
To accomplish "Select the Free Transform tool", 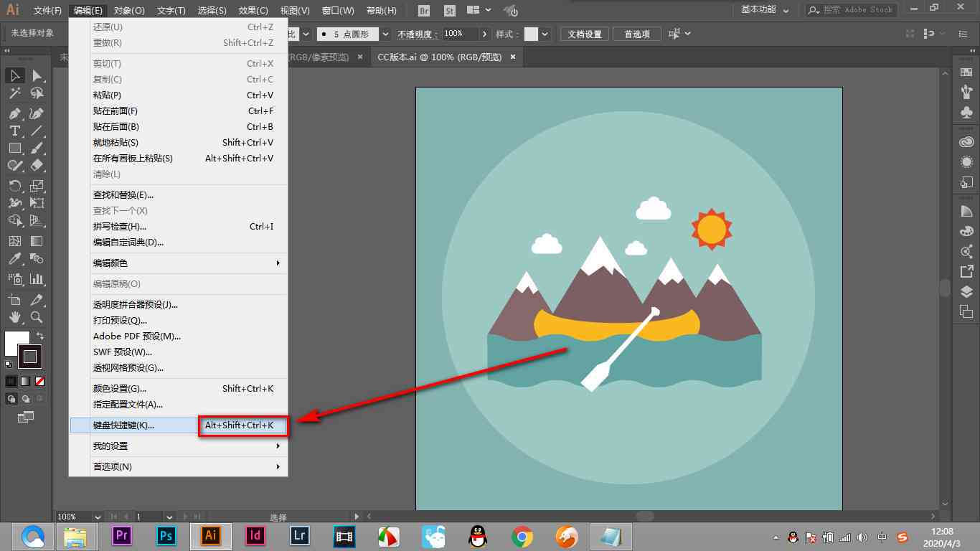I will tap(37, 203).
